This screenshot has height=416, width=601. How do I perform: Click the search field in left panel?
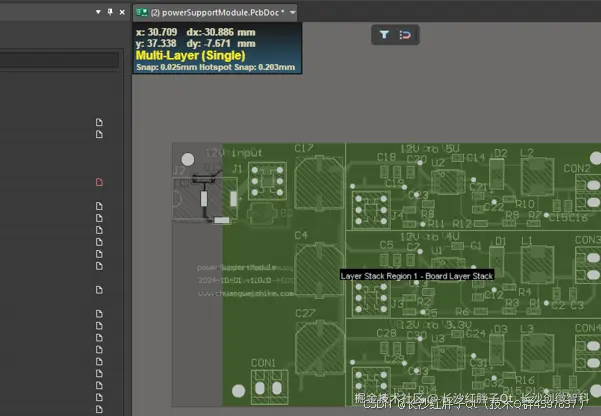(x=59, y=60)
